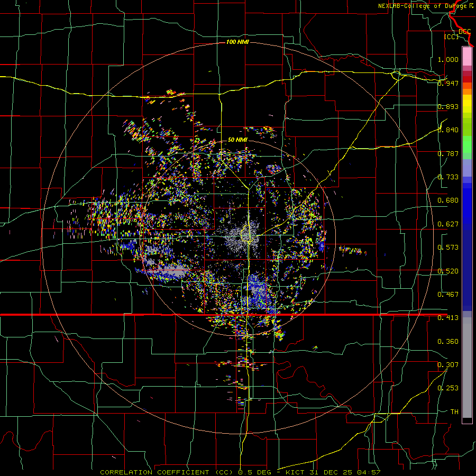The image size is (476, 476).
Task: Pick the gray low-value color bar segment
Action: click(x=467, y=368)
